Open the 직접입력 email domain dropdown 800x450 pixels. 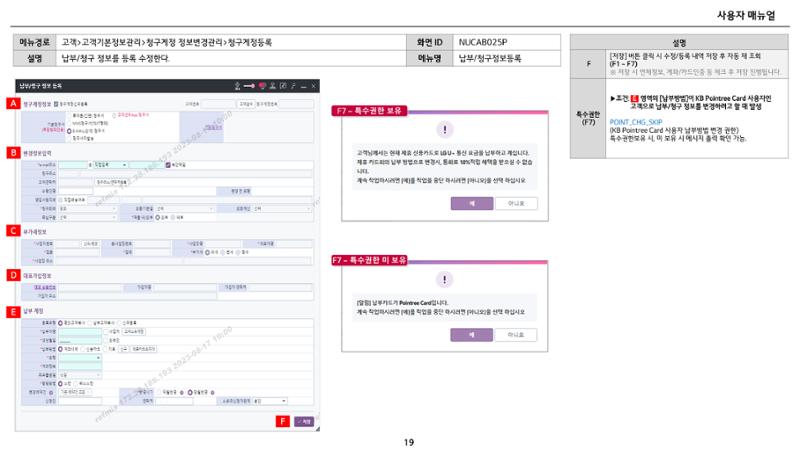click(x=111, y=165)
